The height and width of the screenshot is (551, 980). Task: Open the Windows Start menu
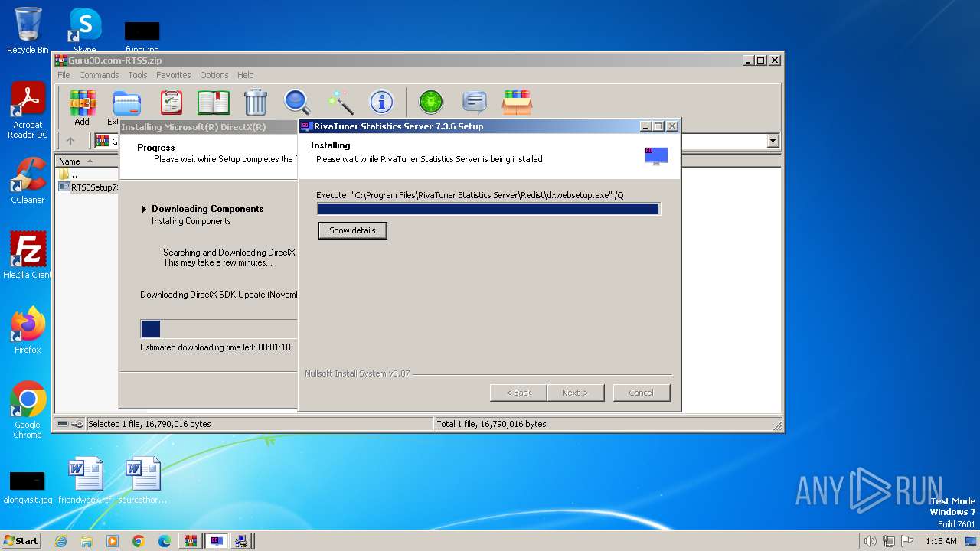(x=21, y=540)
